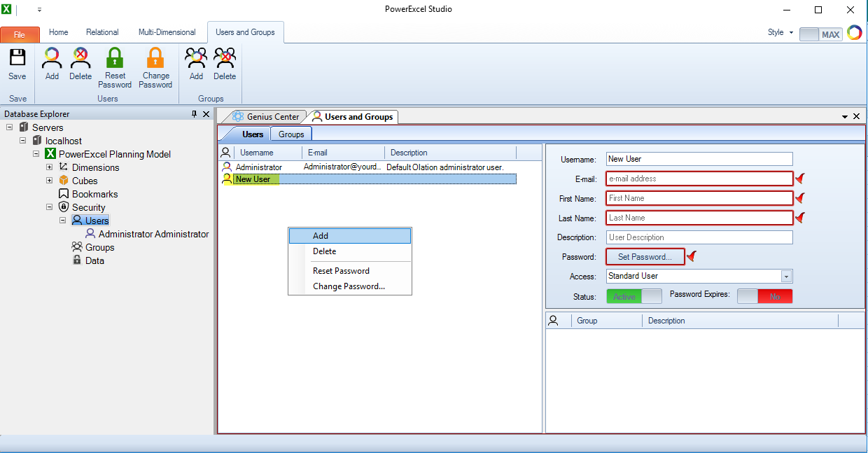Click the PowerExcel color ring logo icon
Screen dimensions: 868x453
pyautogui.click(x=854, y=33)
